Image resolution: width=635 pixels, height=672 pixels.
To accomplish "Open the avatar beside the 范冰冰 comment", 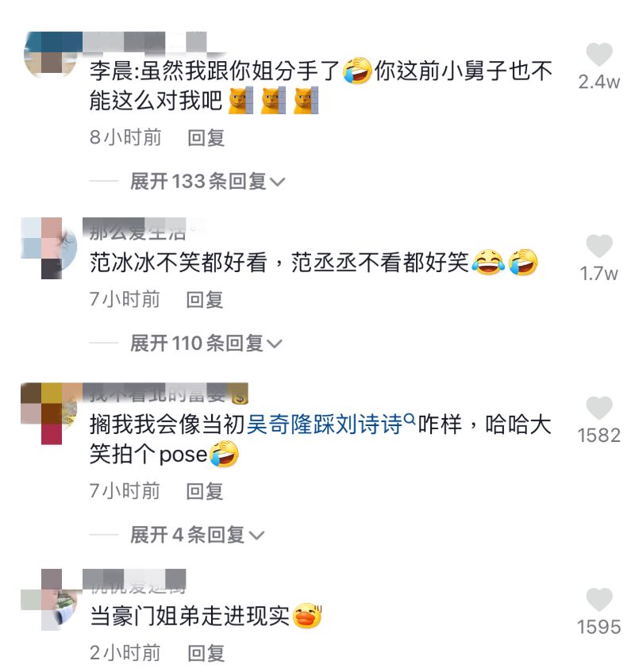I will 49,248.
